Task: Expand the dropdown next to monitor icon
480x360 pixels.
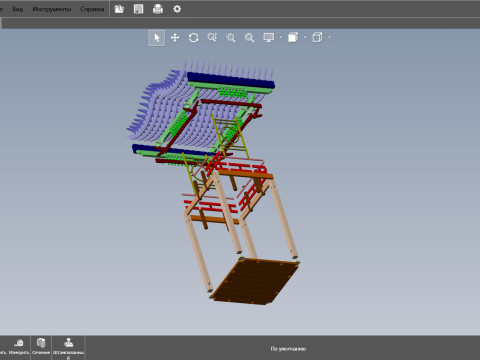Action: point(281,37)
